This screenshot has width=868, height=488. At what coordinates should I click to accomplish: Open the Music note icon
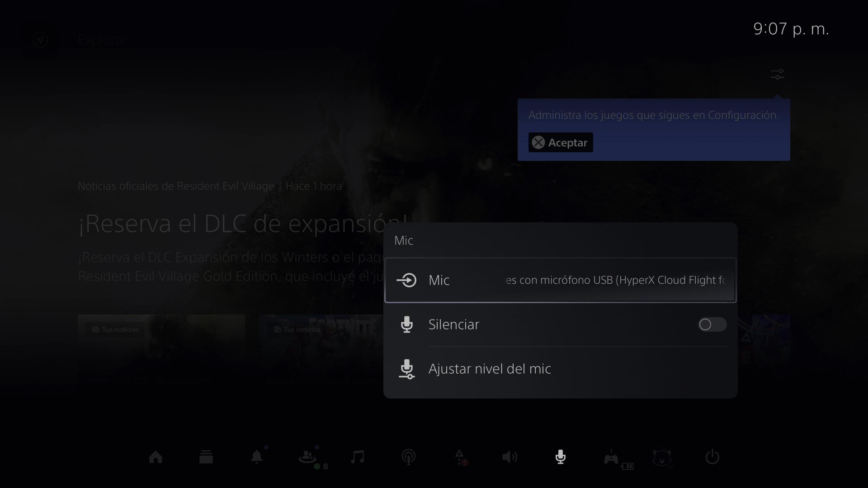coord(358,457)
